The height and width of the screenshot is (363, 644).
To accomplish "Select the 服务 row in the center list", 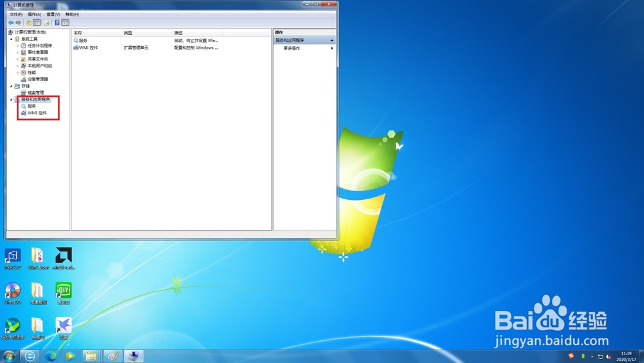I will pos(146,40).
